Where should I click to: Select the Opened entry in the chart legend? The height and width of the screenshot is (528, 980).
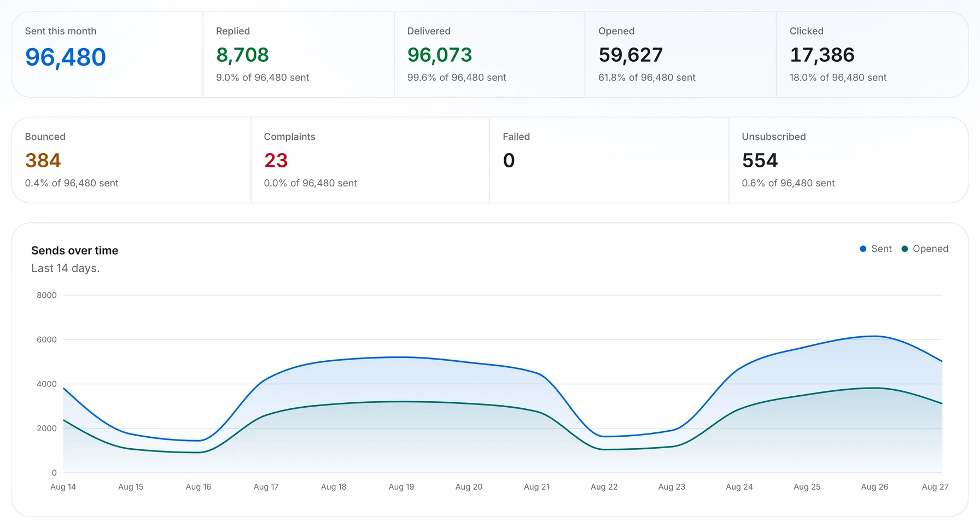point(925,249)
